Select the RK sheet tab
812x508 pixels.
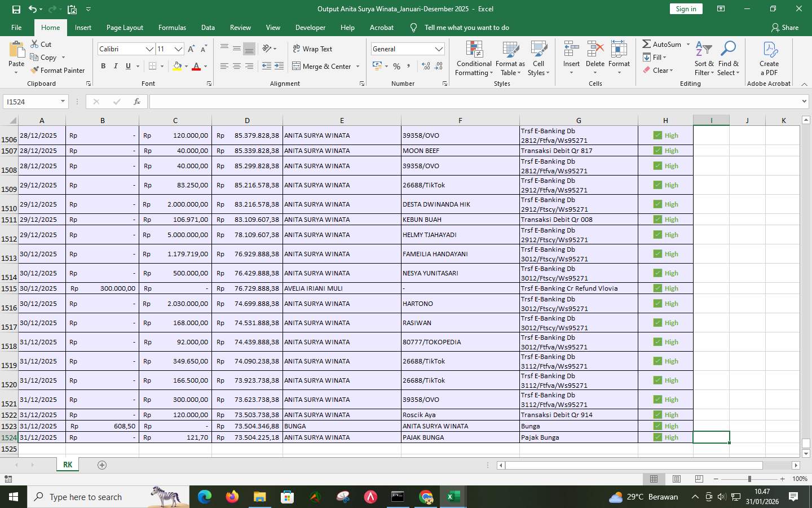[x=67, y=465]
